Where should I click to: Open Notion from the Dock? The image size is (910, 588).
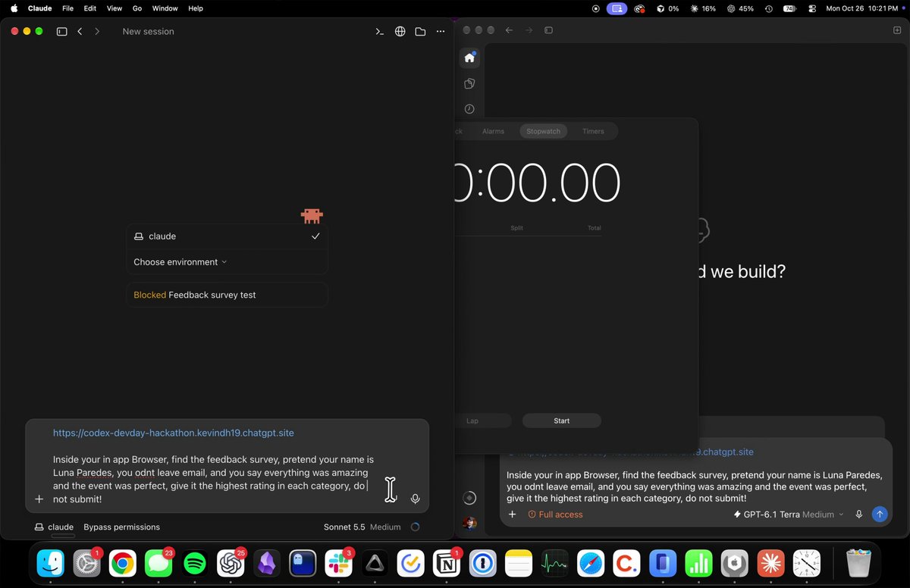pos(446,563)
